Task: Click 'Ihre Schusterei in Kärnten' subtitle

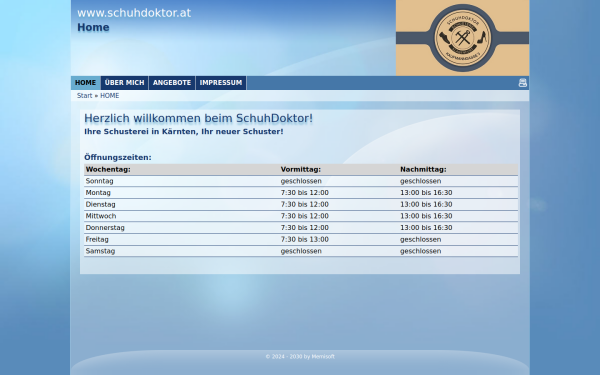Action: click(184, 131)
